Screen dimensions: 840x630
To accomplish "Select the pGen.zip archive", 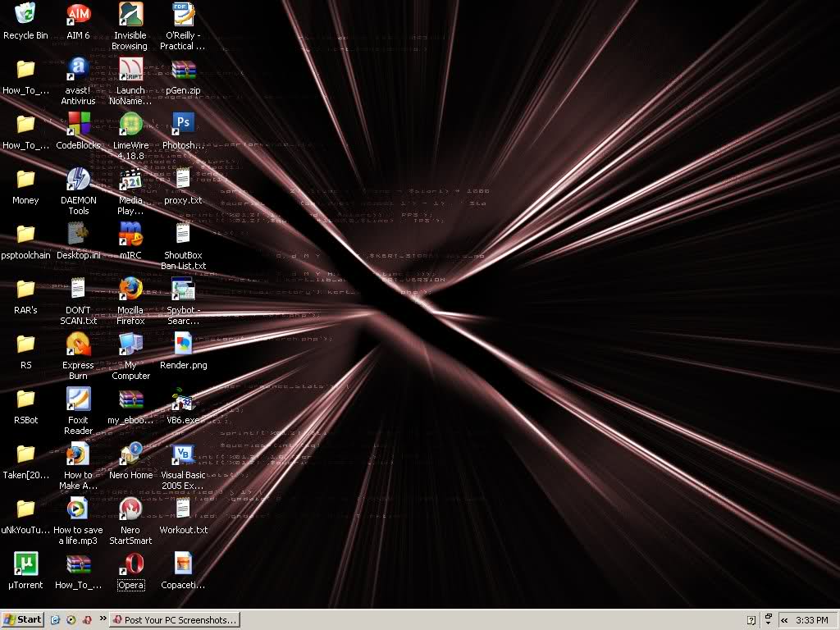I will pyautogui.click(x=183, y=69).
